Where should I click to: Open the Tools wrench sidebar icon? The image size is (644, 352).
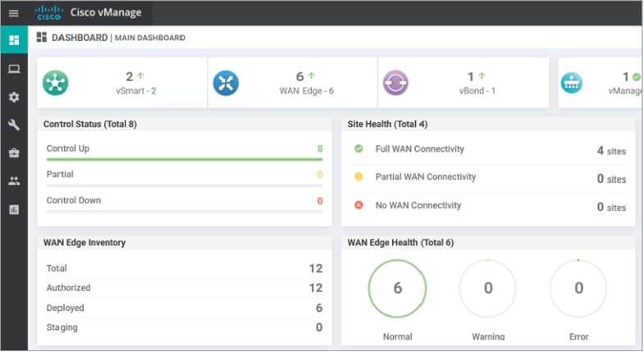14,125
